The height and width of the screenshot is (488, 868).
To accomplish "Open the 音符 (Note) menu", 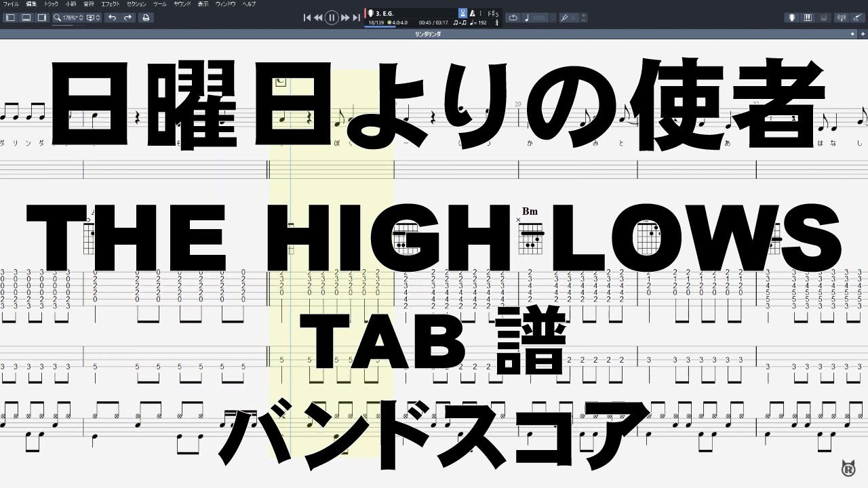I will pyautogui.click(x=89, y=4).
